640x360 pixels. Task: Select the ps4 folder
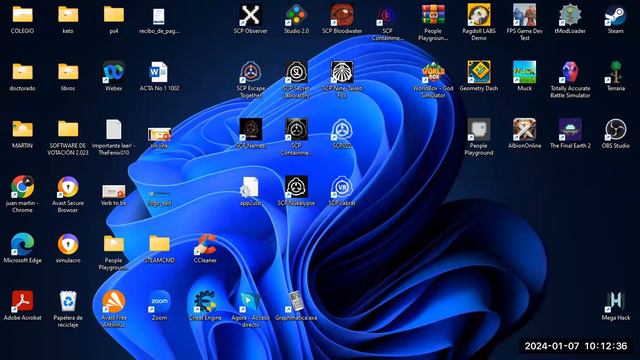[x=114, y=15]
